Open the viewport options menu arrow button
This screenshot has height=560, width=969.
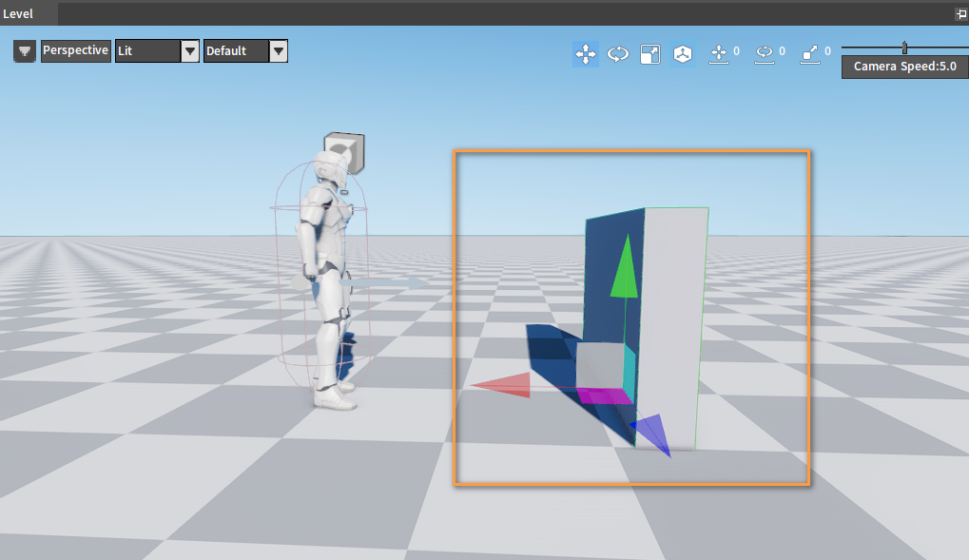(25, 51)
